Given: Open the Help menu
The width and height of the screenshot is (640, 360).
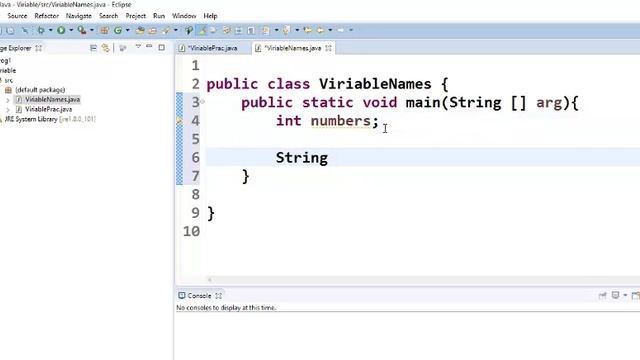Looking at the screenshot, I should click(210, 16).
